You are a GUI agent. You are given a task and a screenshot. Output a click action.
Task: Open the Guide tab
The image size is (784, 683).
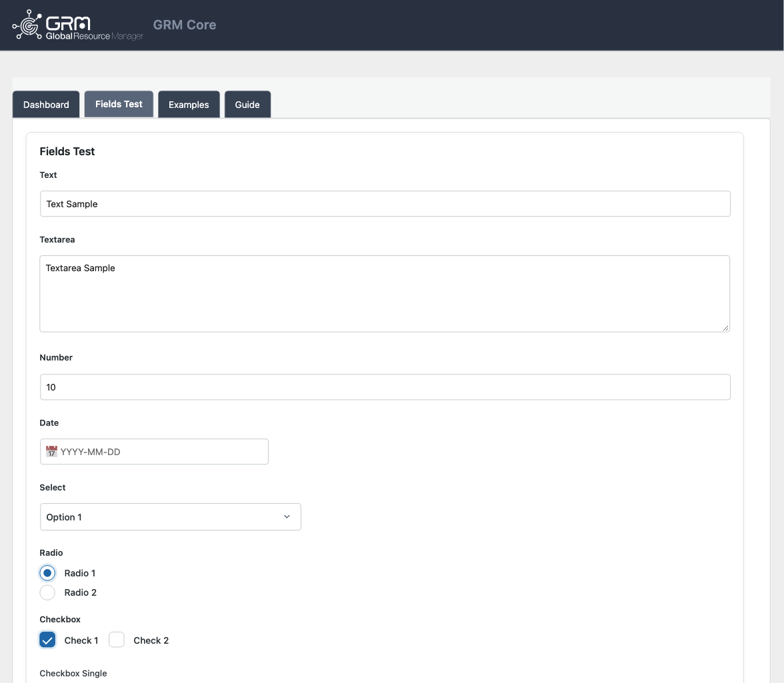(247, 105)
